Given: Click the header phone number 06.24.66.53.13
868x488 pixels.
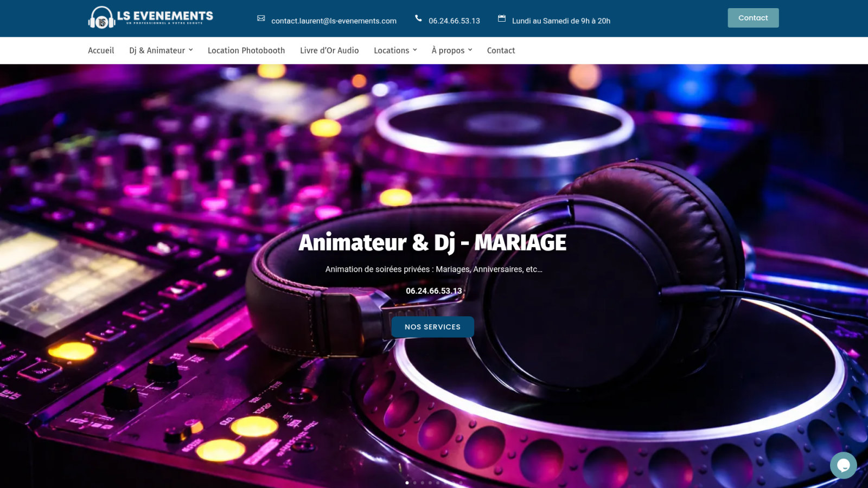Looking at the screenshot, I should point(454,21).
